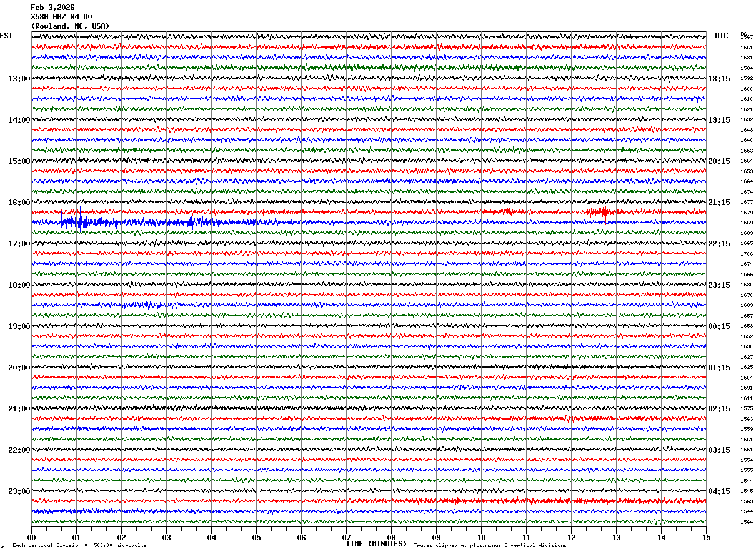Image resolution: width=756 pixels, height=554 pixels.
Task: Click the location label "(Rowland, NC, USA)"
Action: (70, 26)
